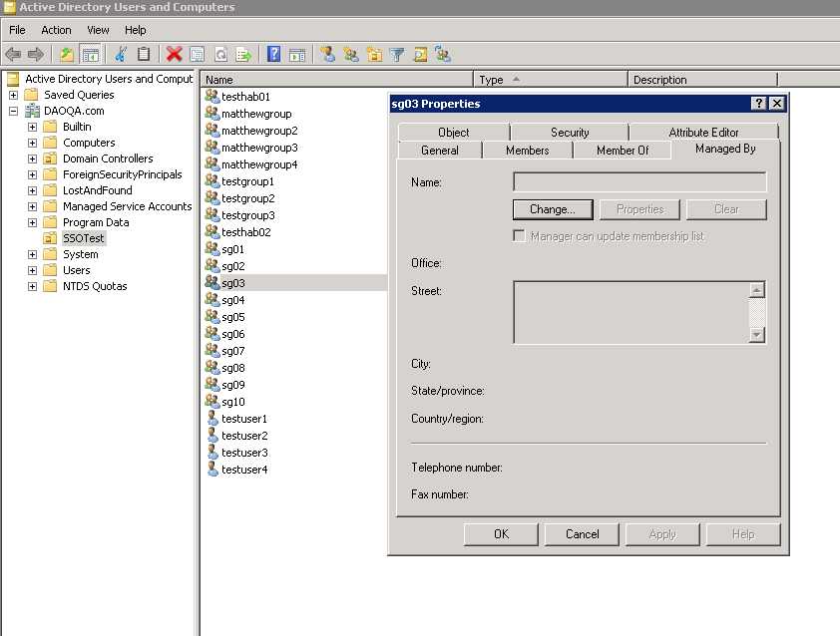Click the Up one level folder icon
The width and height of the screenshot is (840, 636).
pos(67,55)
